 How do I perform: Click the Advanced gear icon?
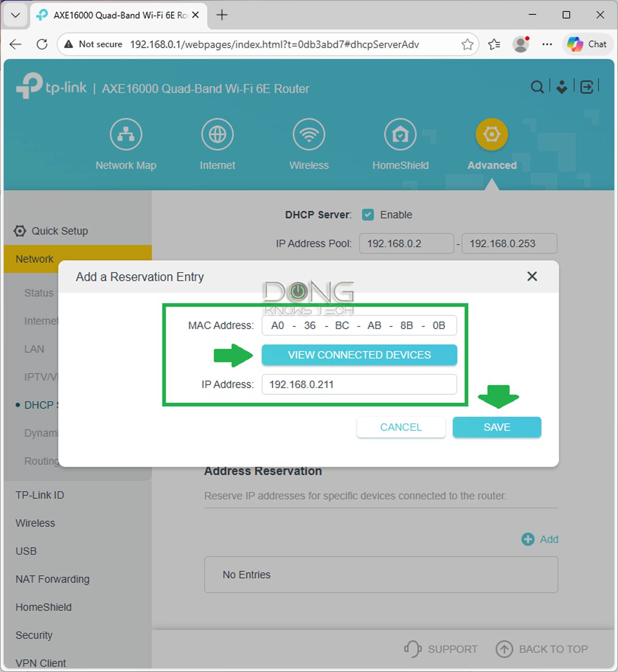tap(491, 134)
